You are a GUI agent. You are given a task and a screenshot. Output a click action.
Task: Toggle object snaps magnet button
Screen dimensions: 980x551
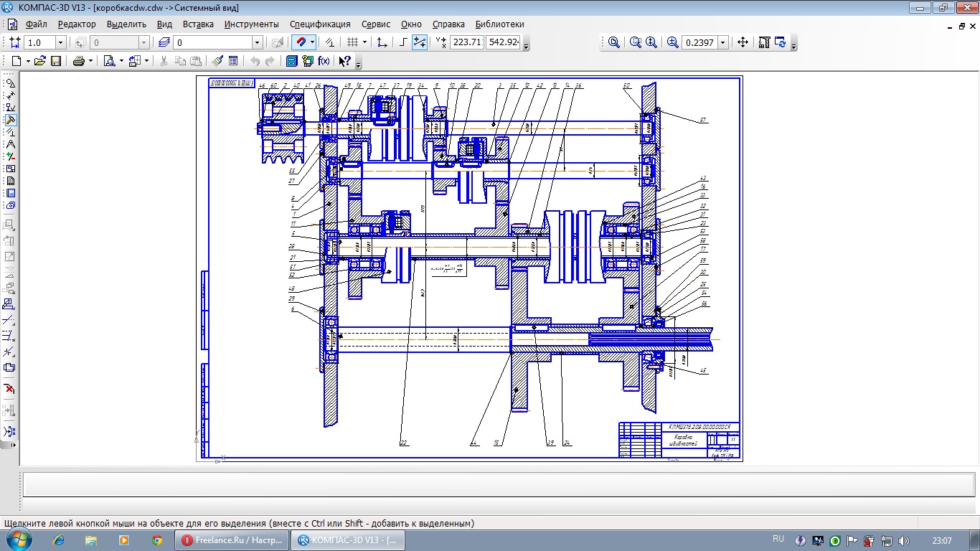pos(301,42)
